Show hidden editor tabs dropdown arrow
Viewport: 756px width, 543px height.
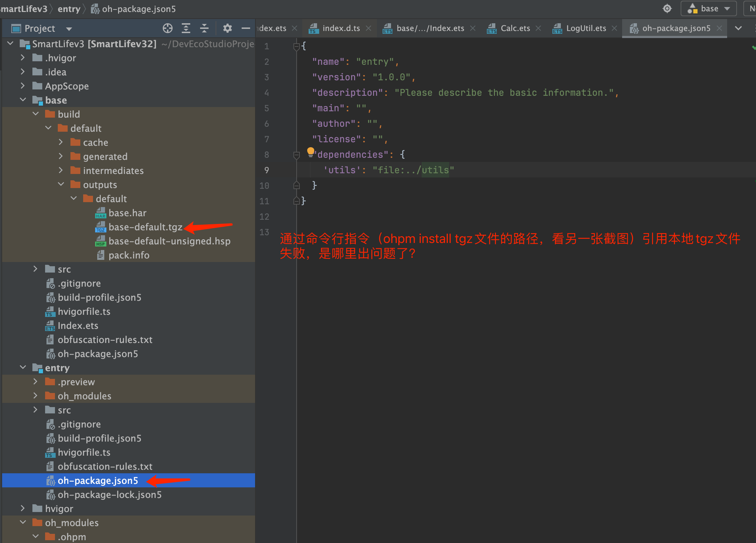738,28
